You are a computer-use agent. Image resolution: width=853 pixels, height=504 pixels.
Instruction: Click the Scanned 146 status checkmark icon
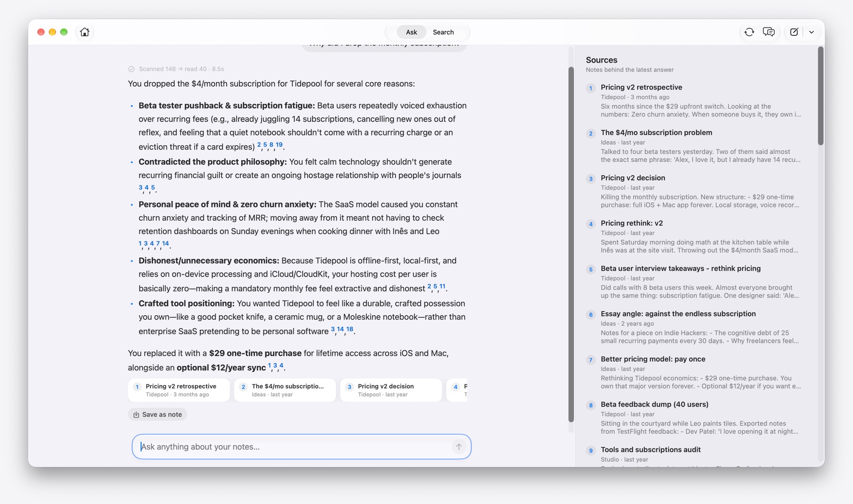click(131, 69)
